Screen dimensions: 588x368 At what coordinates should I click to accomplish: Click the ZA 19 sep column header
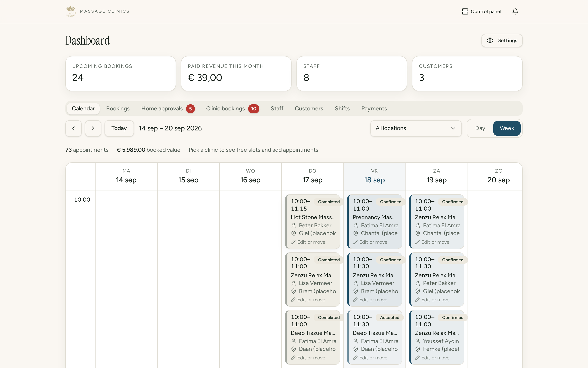(437, 177)
